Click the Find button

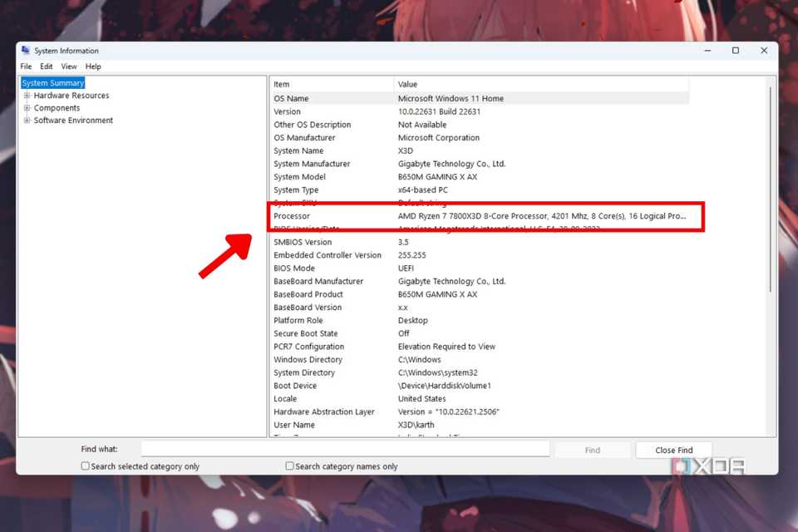(592, 449)
